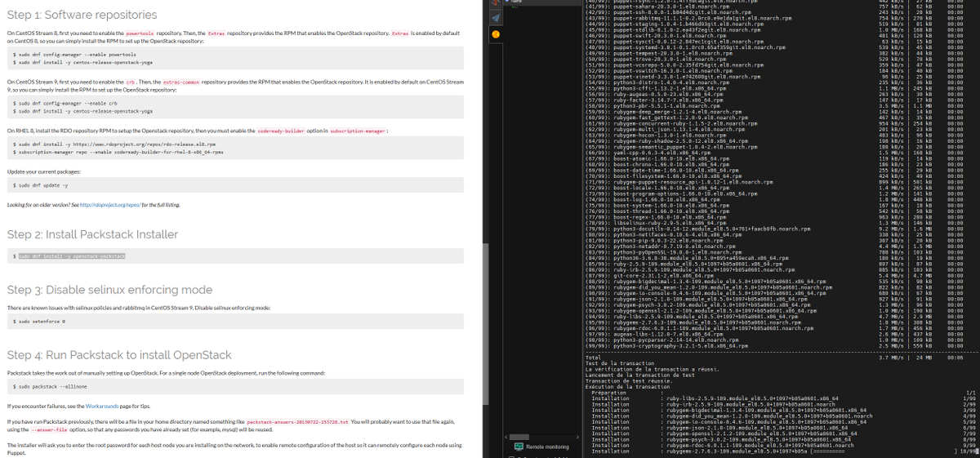Click the Remote monitoring screen icon
Viewport: 980px width, 458px height.
click(x=519, y=447)
